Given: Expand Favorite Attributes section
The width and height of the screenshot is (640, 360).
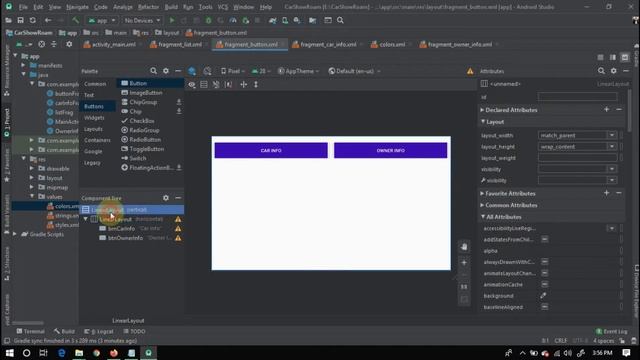Looking at the screenshot, I should pos(482,193).
